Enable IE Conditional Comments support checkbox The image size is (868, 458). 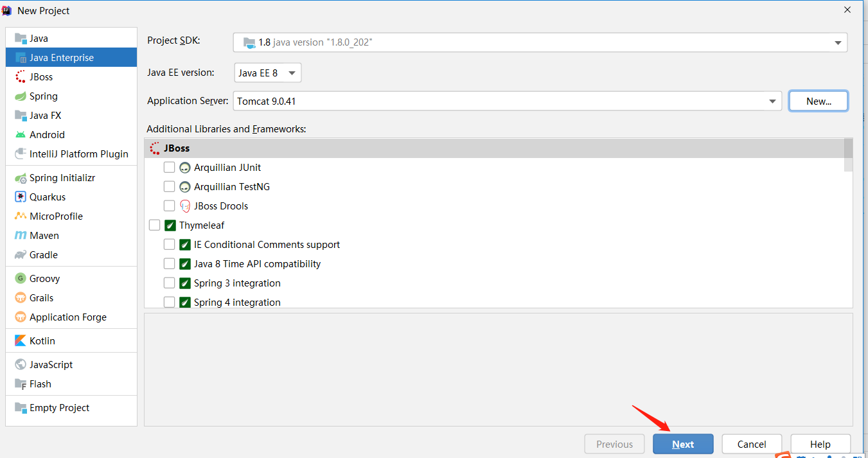(x=169, y=245)
